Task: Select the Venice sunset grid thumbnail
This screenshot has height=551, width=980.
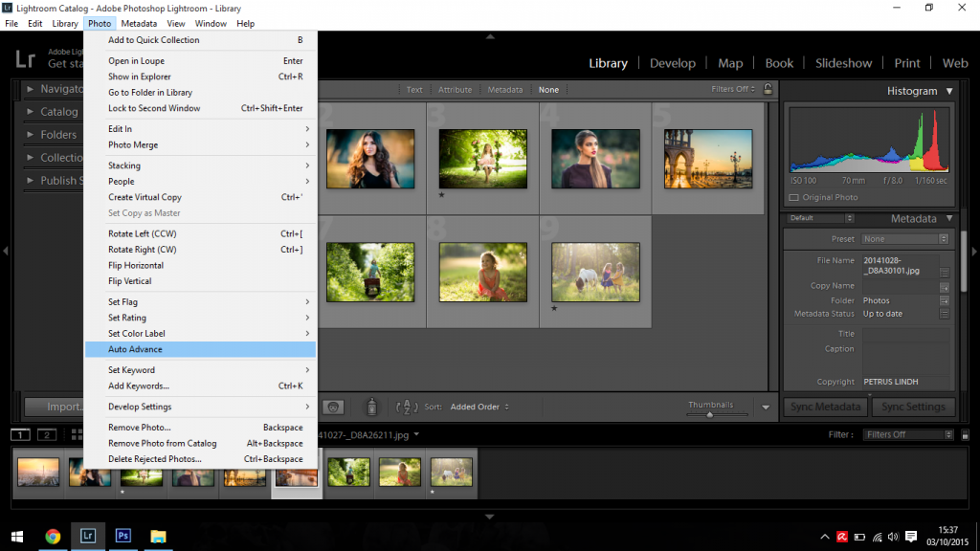Action: 708,159
